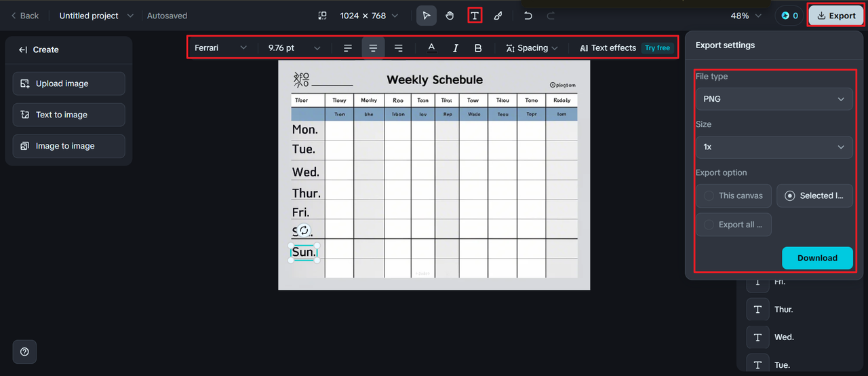Toggle bold formatting
This screenshot has height=376, width=868.
pos(478,48)
